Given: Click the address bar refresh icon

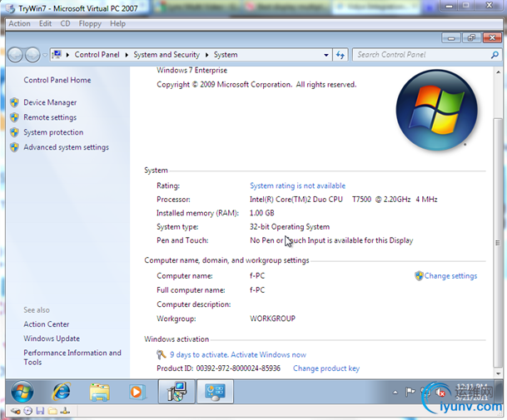Looking at the screenshot, I should 340,55.
